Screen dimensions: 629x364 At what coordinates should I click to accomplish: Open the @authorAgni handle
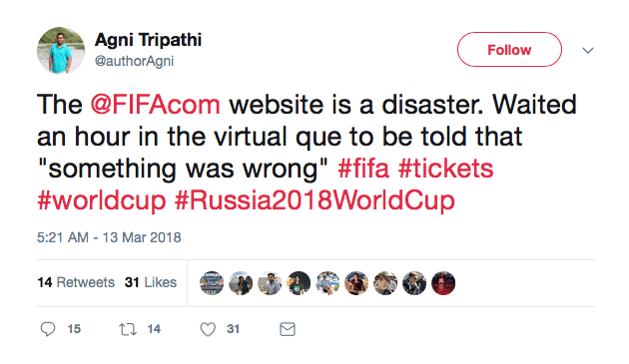134,61
